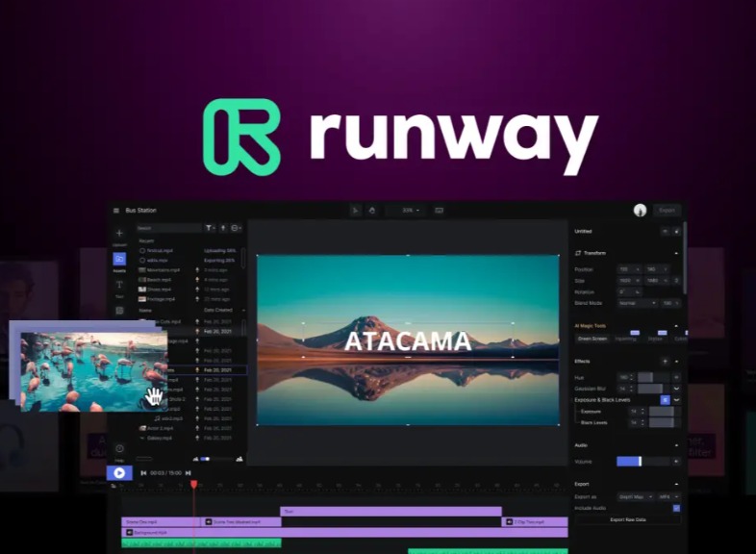Adjust the Black Levels slider
The image size is (756, 554).
665,422
